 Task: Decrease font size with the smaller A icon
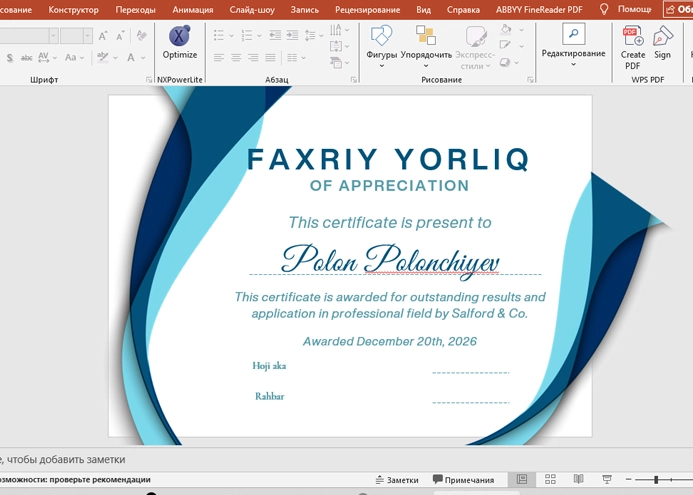pos(120,36)
